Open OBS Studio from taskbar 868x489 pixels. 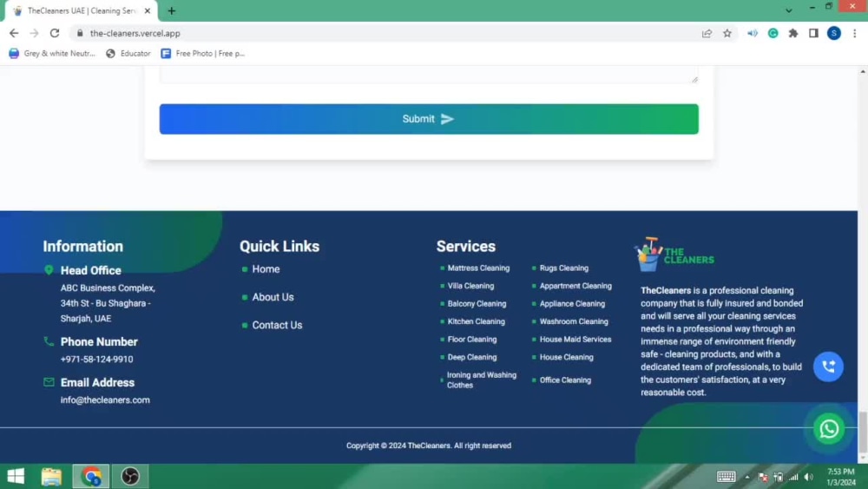[130, 476]
